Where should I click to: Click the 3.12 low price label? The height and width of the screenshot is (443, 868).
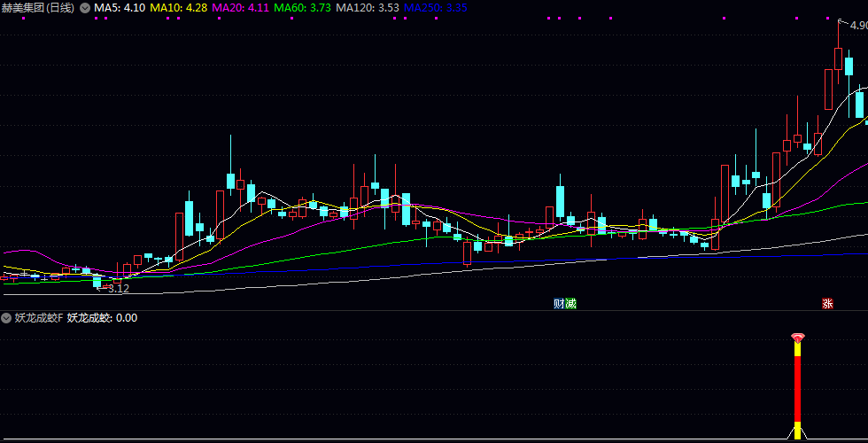pyautogui.click(x=118, y=289)
